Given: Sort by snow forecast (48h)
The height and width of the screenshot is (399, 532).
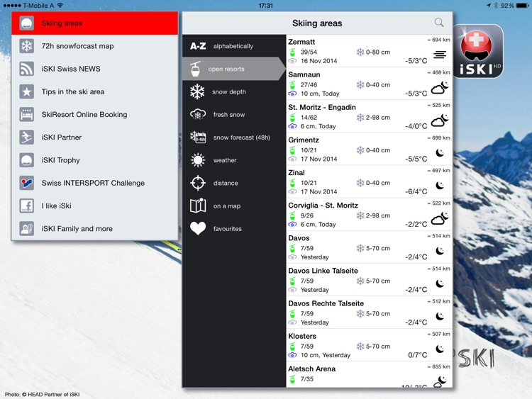Looking at the screenshot, I should pos(234,137).
